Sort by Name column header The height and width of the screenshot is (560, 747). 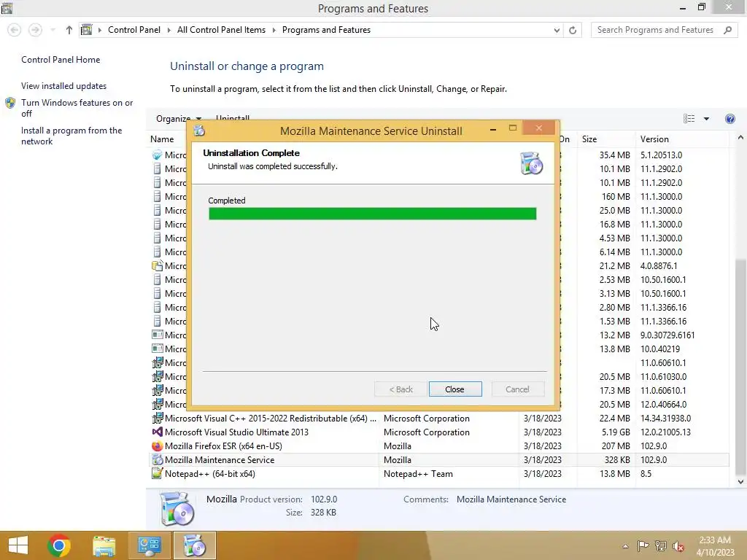[x=162, y=139]
